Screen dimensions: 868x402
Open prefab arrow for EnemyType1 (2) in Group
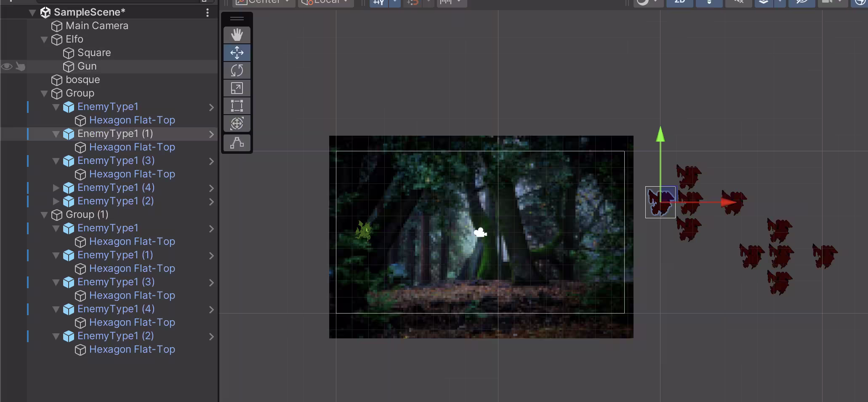(211, 202)
